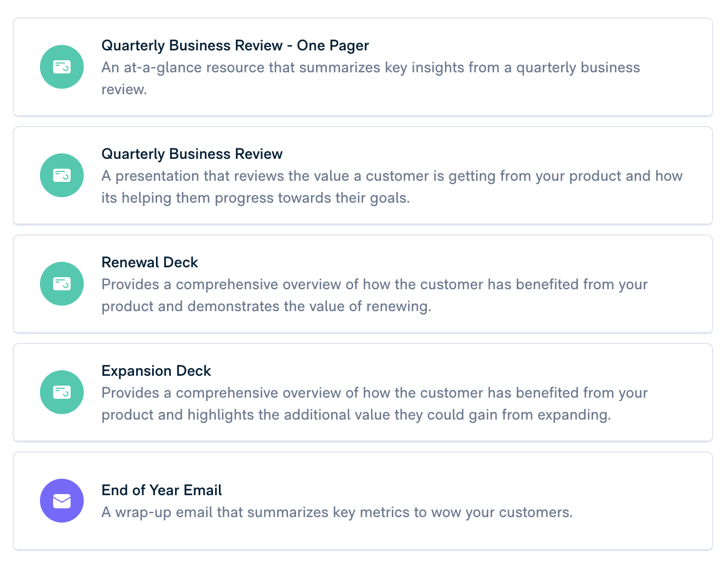Select the End of Year Email title
728x562 pixels.
coord(162,490)
